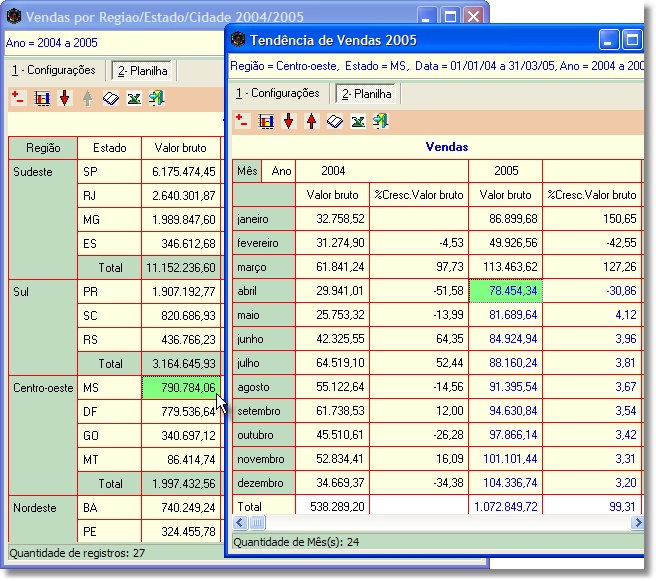The height and width of the screenshot is (581, 656).
Task: Close the Vendas por Regiao window
Action: click(x=473, y=17)
